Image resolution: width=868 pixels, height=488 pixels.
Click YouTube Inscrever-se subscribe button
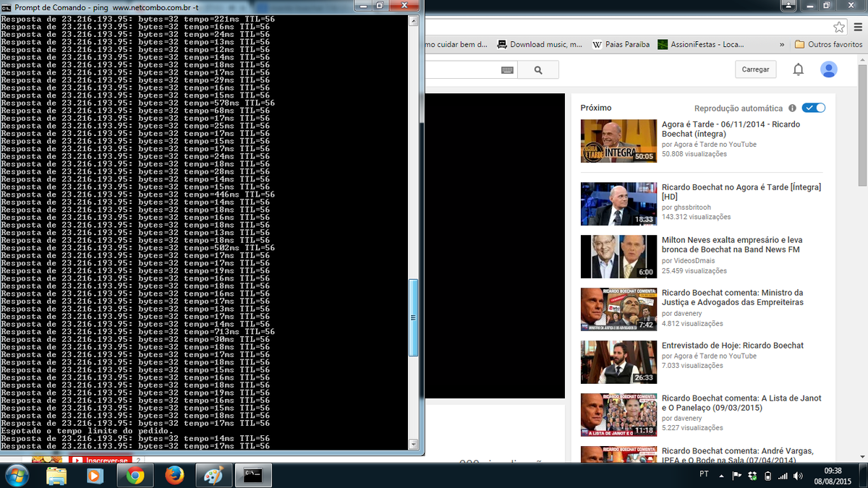pos(101,460)
